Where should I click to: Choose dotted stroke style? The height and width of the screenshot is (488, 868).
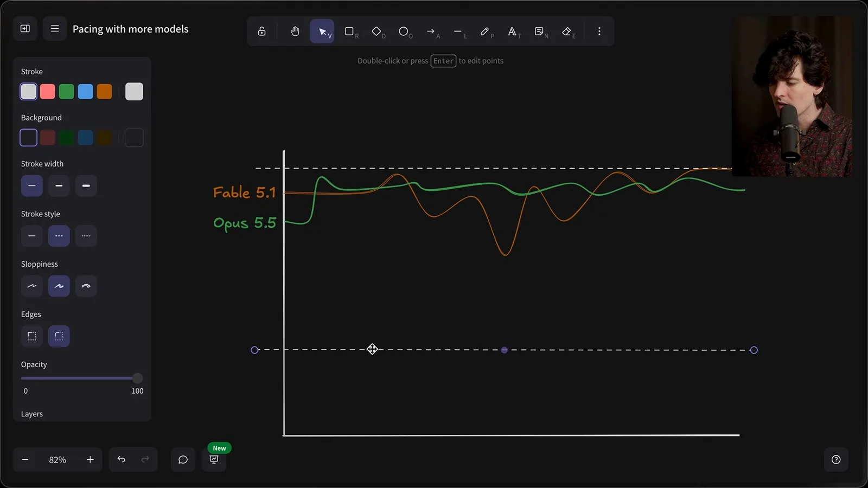(86, 236)
